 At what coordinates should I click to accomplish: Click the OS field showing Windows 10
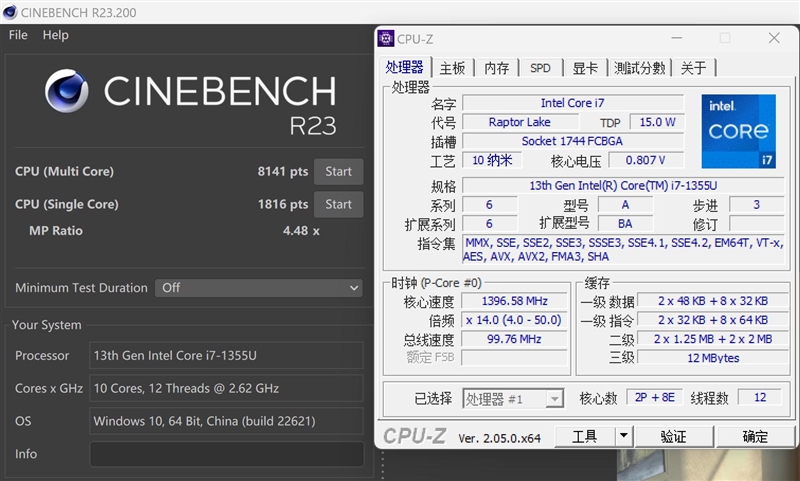pyautogui.click(x=226, y=421)
